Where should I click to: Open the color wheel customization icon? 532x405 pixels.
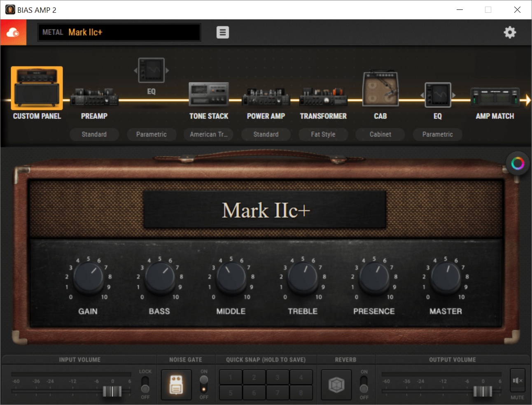(518, 163)
